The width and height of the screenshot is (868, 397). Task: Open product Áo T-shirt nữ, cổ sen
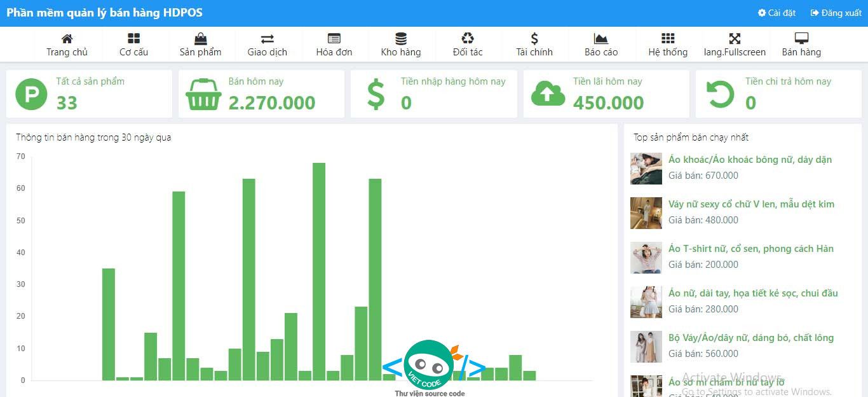pos(751,249)
